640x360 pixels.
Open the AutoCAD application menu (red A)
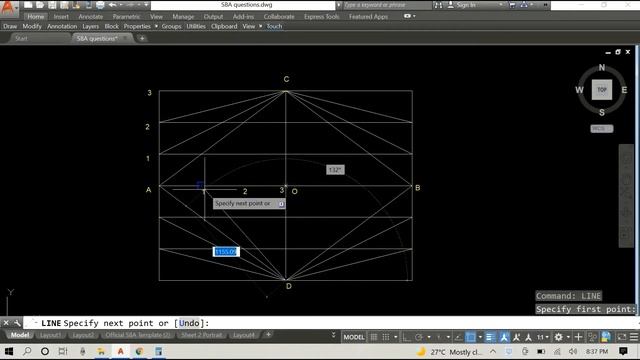pos(8,8)
